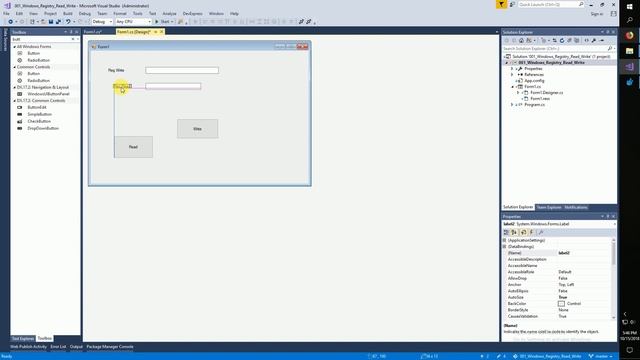Image resolution: width=640 pixels, height=360 pixels.
Task: Switch to the Form1.cs code tab
Action: coord(93,32)
